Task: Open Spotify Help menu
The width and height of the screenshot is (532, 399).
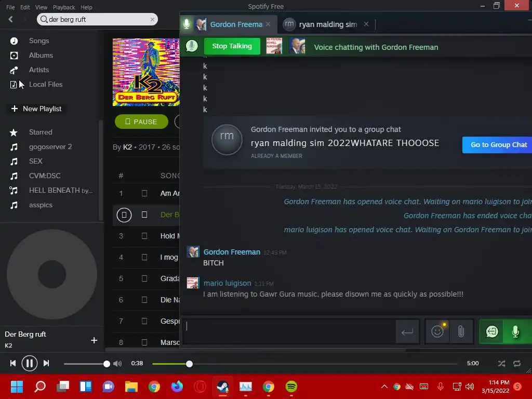Action: click(x=86, y=7)
